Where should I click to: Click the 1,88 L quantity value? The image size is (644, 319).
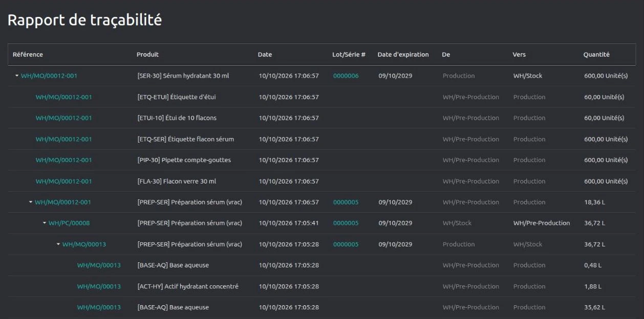click(x=593, y=286)
